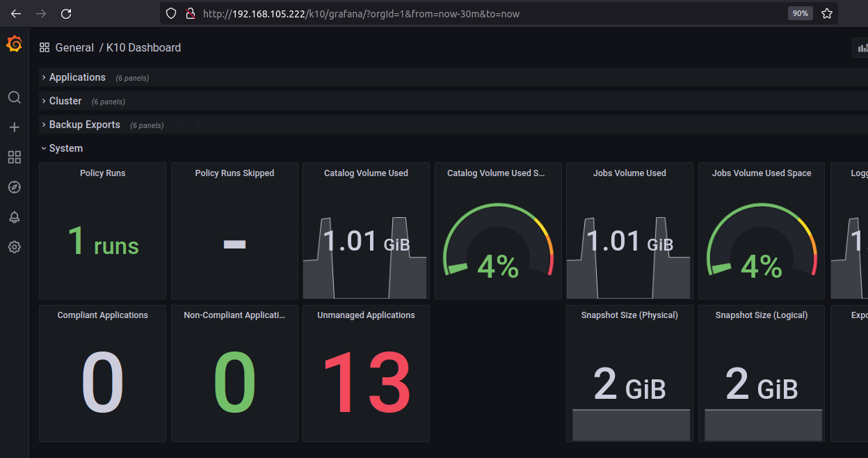Open the Alerting bell icon
Viewport: 868px width, 458px height.
[14, 217]
